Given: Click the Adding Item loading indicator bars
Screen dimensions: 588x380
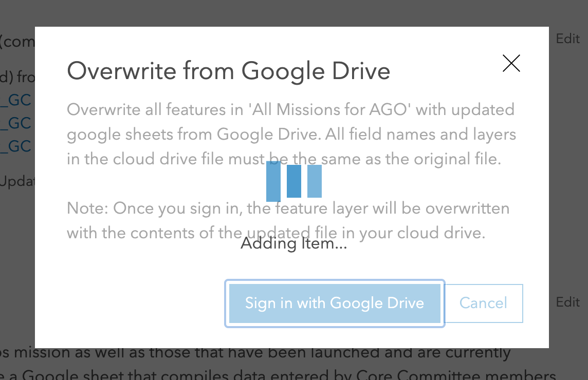Looking at the screenshot, I should (293, 181).
